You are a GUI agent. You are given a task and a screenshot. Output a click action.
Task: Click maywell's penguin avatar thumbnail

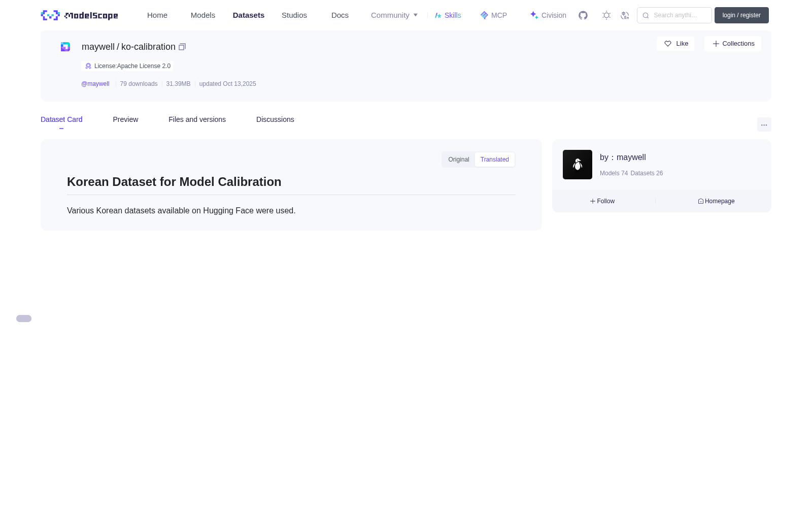[578, 165]
